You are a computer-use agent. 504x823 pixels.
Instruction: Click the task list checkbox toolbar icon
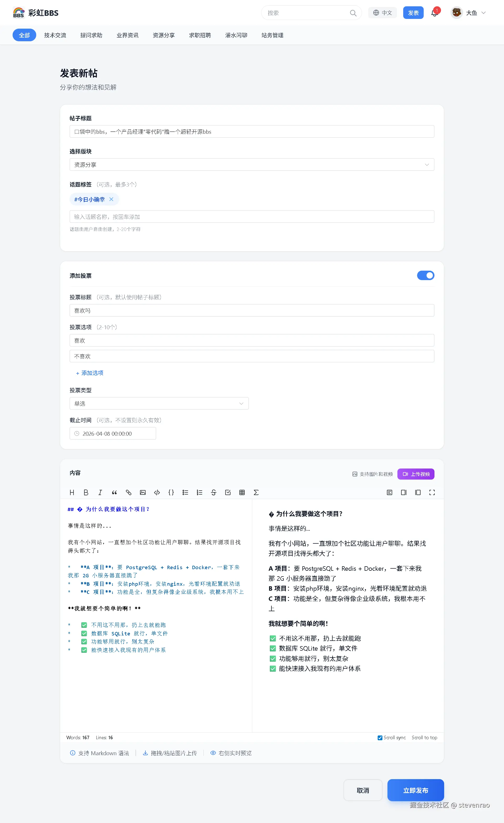(228, 492)
